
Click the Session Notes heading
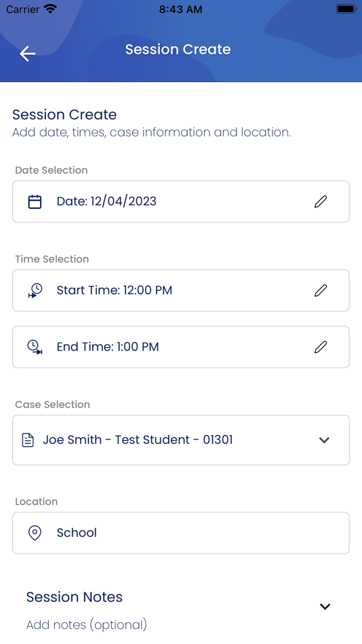pos(75,597)
